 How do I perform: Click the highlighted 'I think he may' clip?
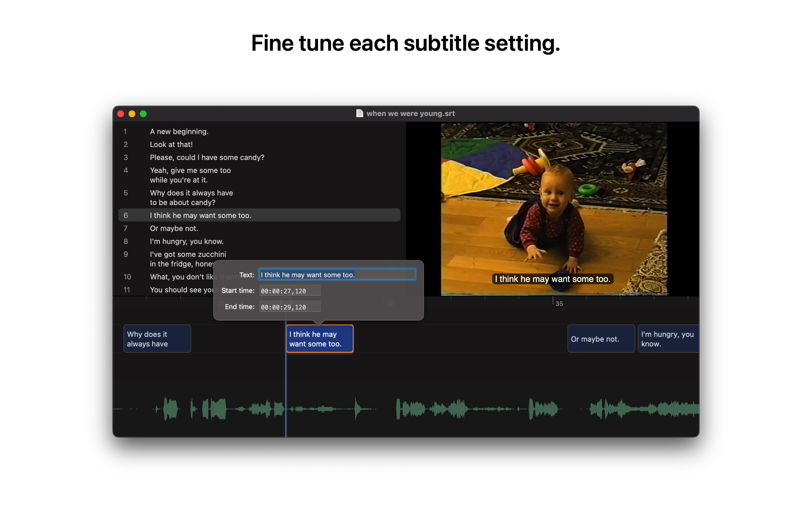[319, 339]
